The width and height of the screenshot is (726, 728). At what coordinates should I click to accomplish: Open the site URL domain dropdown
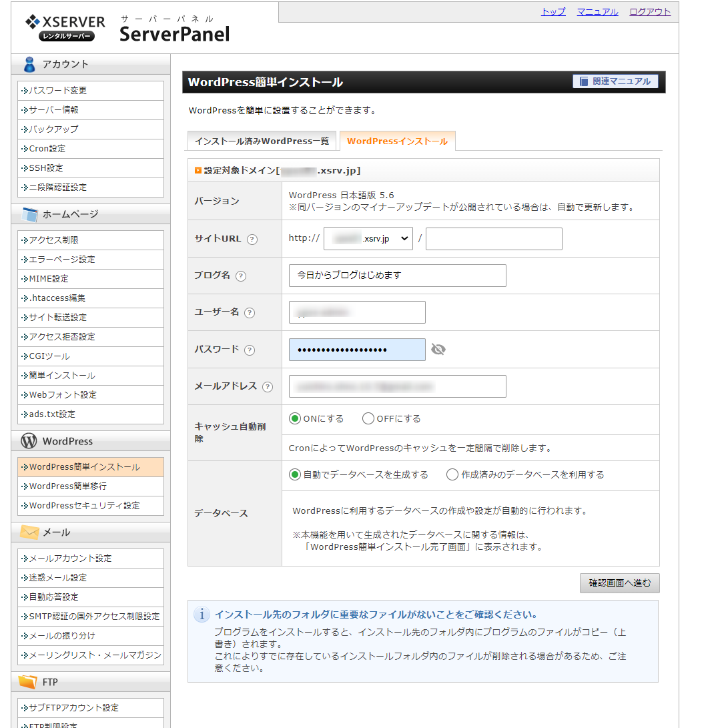[x=368, y=239]
